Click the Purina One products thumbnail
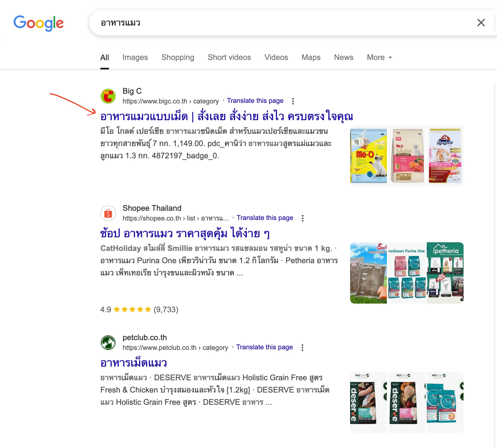 (407, 273)
